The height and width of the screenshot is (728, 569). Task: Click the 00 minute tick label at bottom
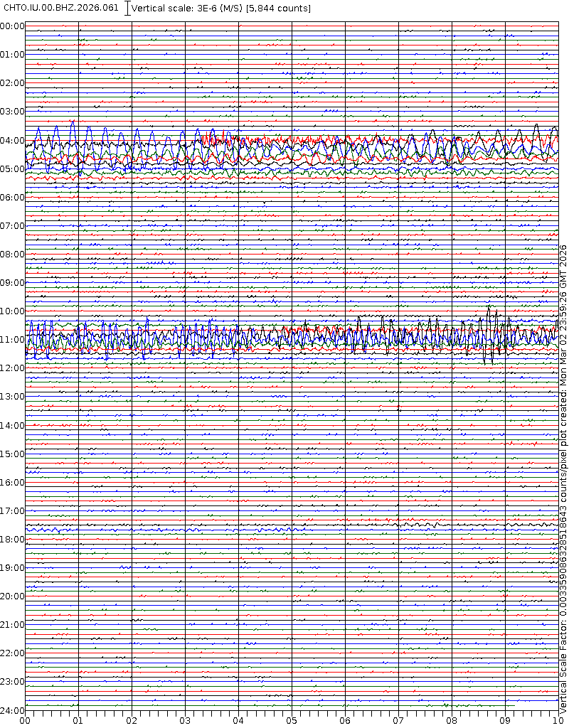25,720
